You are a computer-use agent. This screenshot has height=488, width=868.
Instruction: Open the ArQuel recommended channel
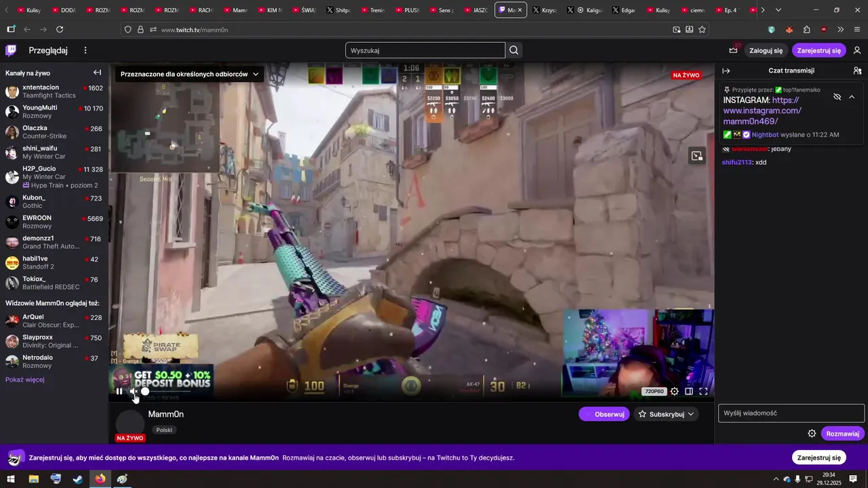(x=54, y=321)
